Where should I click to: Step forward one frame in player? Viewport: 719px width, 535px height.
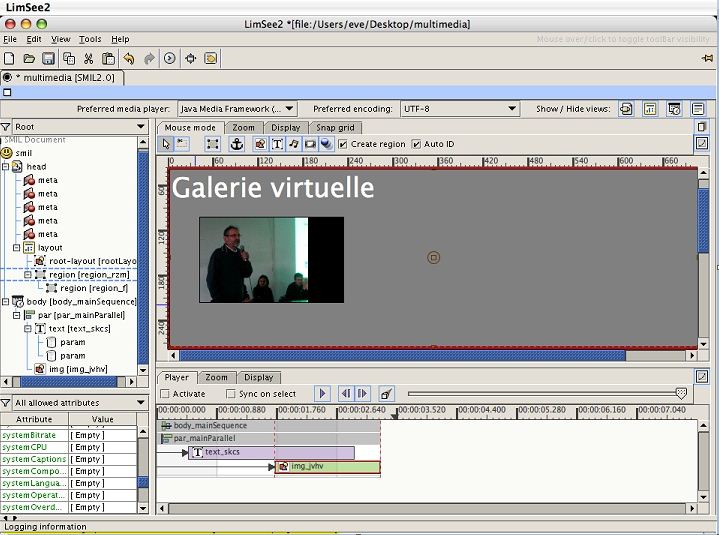[362, 393]
